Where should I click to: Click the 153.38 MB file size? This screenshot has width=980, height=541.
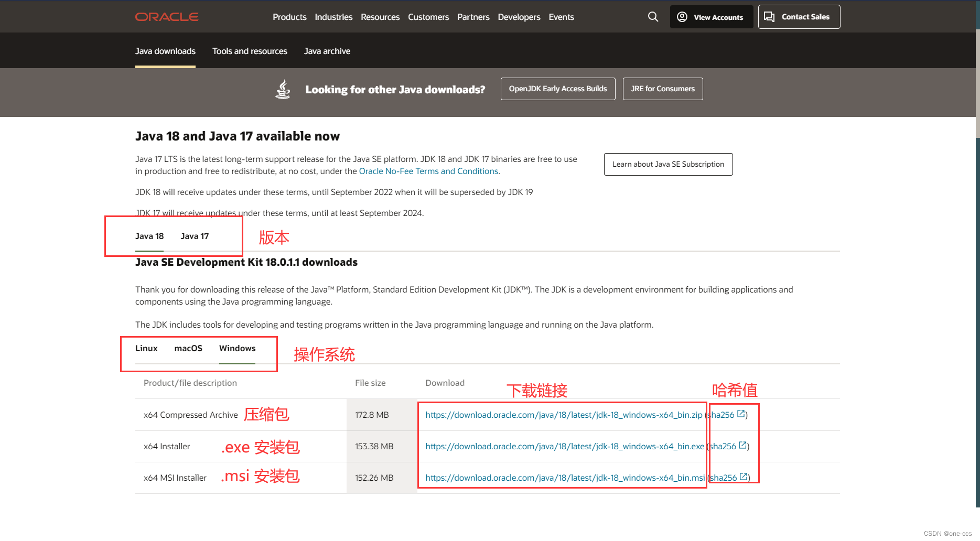pos(374,446)
